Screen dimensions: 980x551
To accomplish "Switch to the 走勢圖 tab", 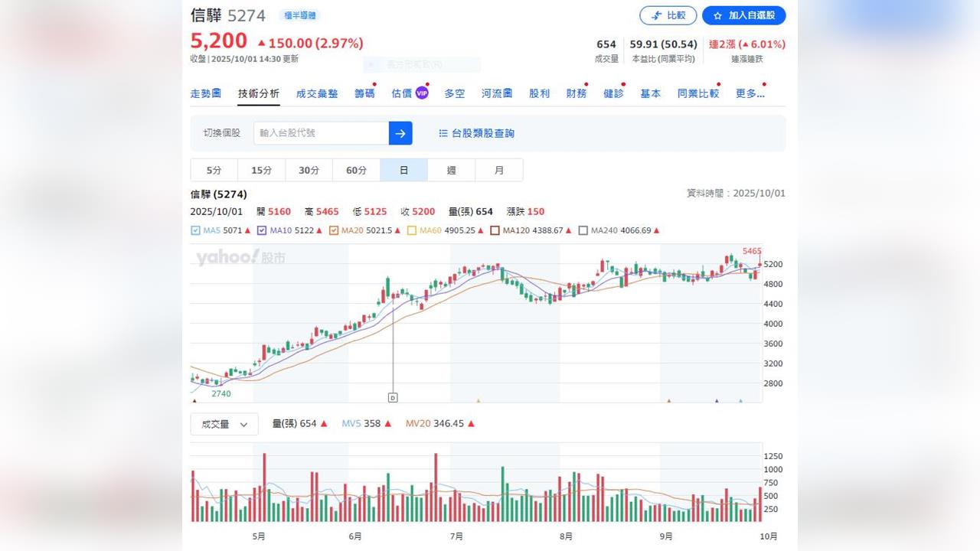I will click(205, 93).
